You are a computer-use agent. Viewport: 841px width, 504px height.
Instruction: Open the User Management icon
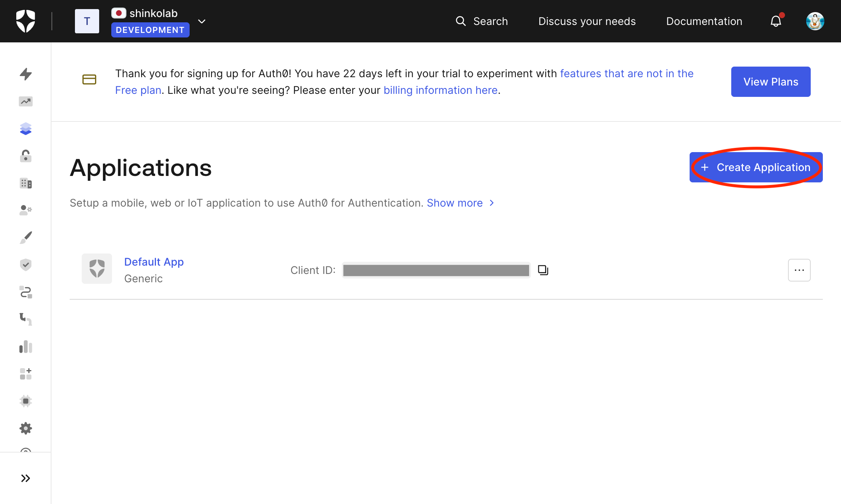point(25,210)
